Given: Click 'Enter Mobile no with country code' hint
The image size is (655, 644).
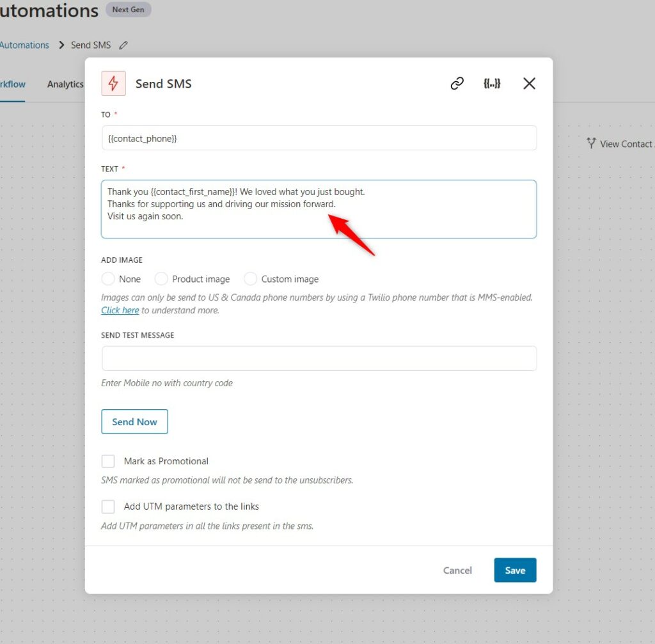Looking at the screenshot, I should click(x=167, y=383).
